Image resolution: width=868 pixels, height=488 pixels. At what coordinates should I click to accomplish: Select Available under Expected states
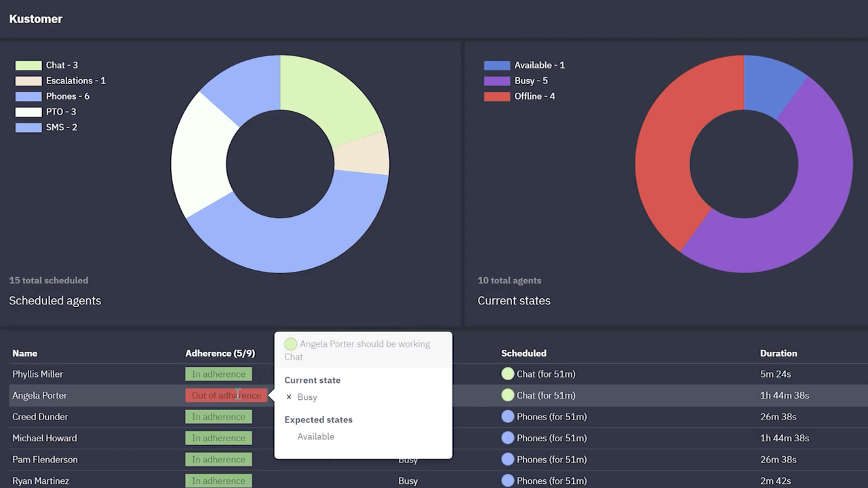(316, 436)
